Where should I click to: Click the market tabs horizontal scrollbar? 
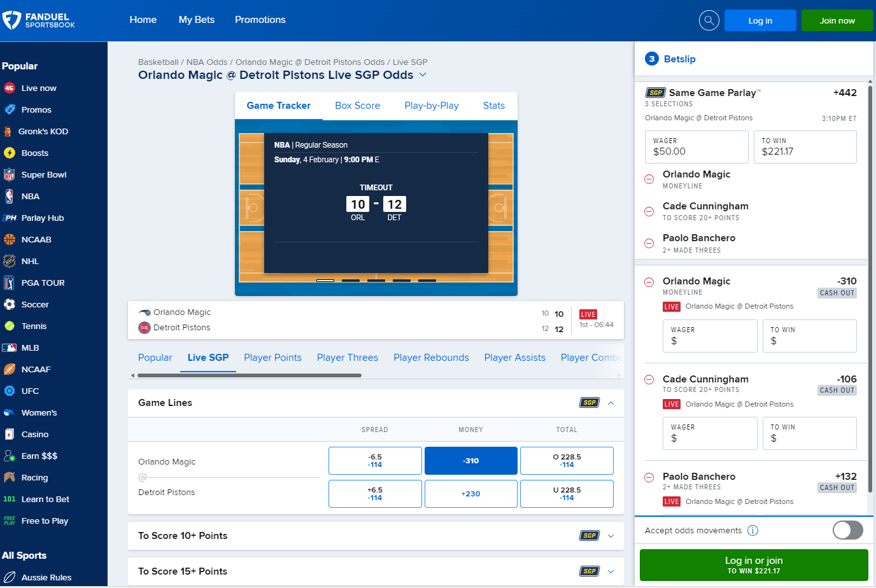point(250,375)
